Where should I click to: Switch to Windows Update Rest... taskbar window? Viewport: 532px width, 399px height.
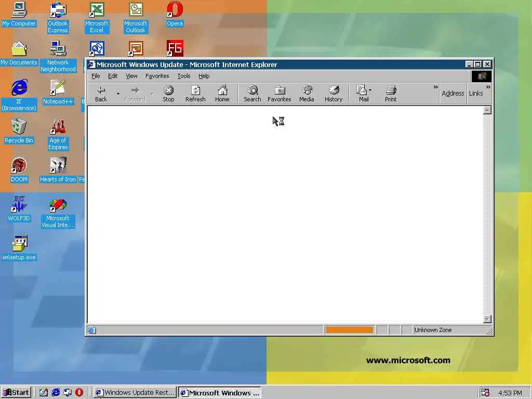tap(136, 393)
